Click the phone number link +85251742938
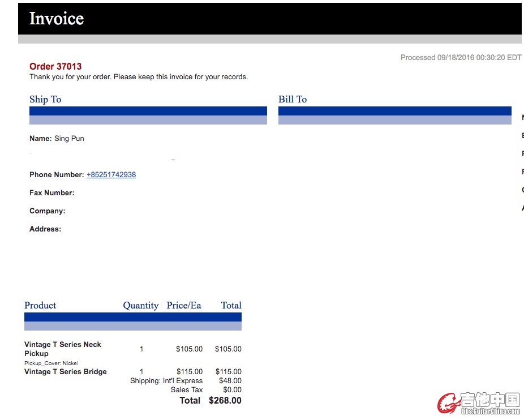The width and height of the screenshot is (524, 420). tap(111, 175)
